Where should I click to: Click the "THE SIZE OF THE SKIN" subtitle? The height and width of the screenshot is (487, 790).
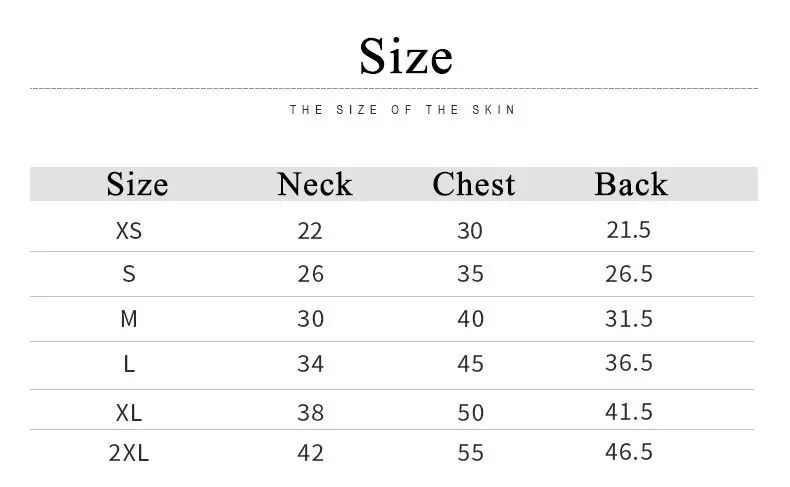click(x=403, y=110)
